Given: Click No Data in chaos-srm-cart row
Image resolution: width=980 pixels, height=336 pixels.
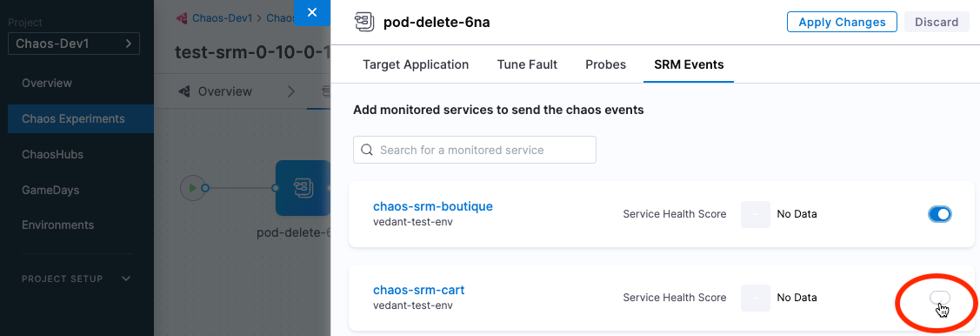Looking at the screenshot, I should point(797,298).
